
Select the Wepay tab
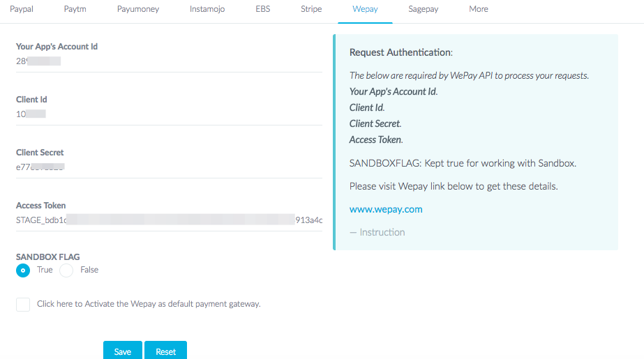365,9
